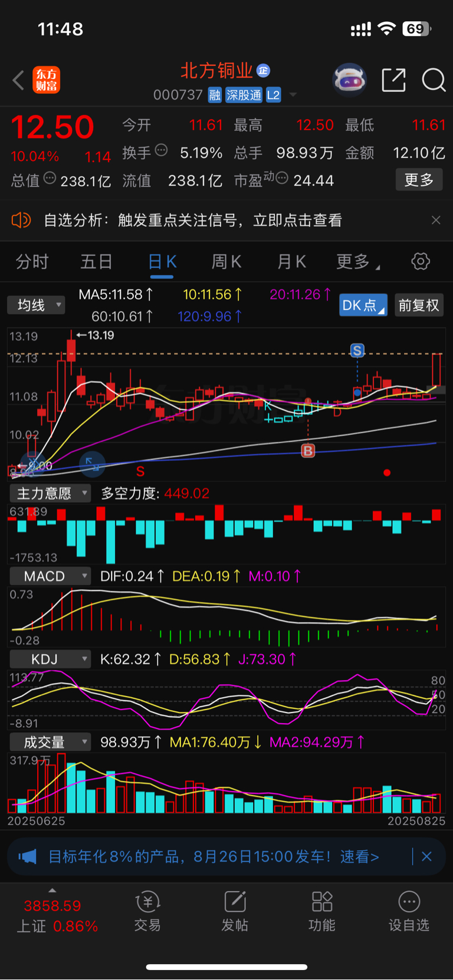
Task: Tap the Wi-Fi status icon
Action: click(386, 29)
